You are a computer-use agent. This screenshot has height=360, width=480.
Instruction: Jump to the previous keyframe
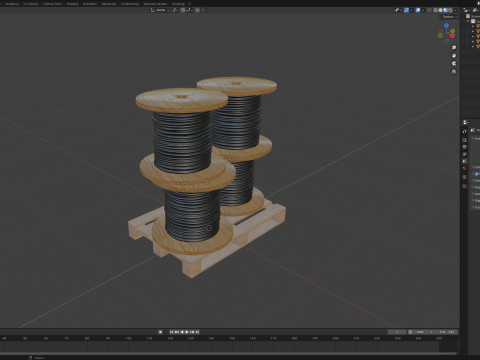(177, 332)
